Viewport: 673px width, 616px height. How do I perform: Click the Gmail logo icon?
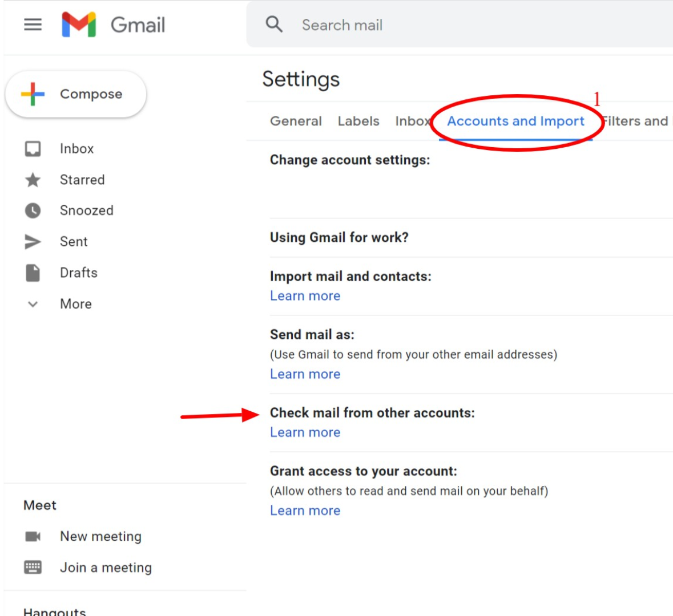coord(79,25)
